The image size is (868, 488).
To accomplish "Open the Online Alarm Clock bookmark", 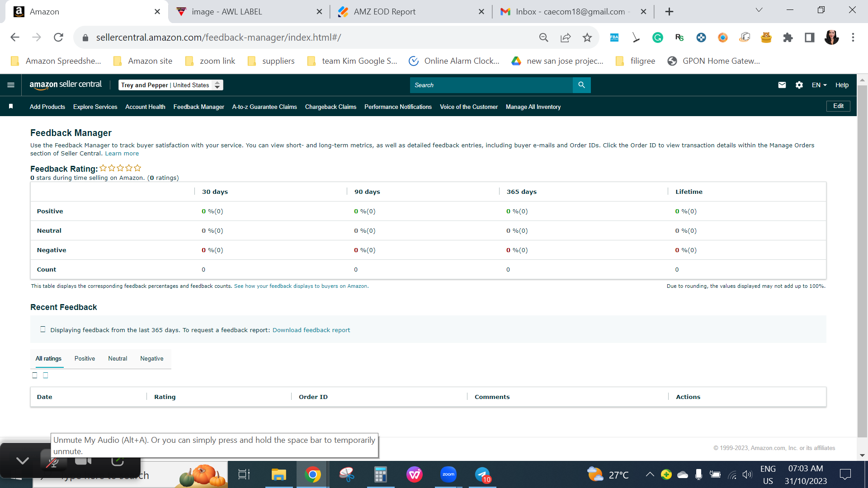I will (454, 61).
